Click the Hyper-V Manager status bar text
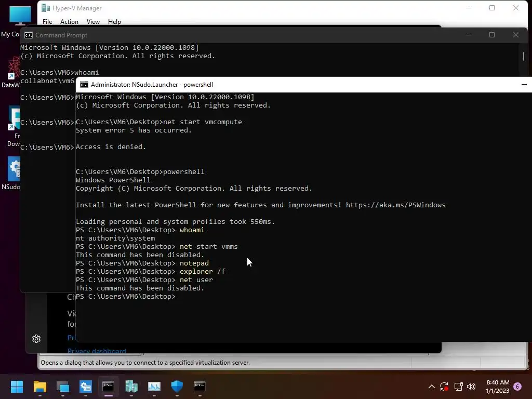Image resolution: width=532 pixels, height=399 pixels. (145, 363)
